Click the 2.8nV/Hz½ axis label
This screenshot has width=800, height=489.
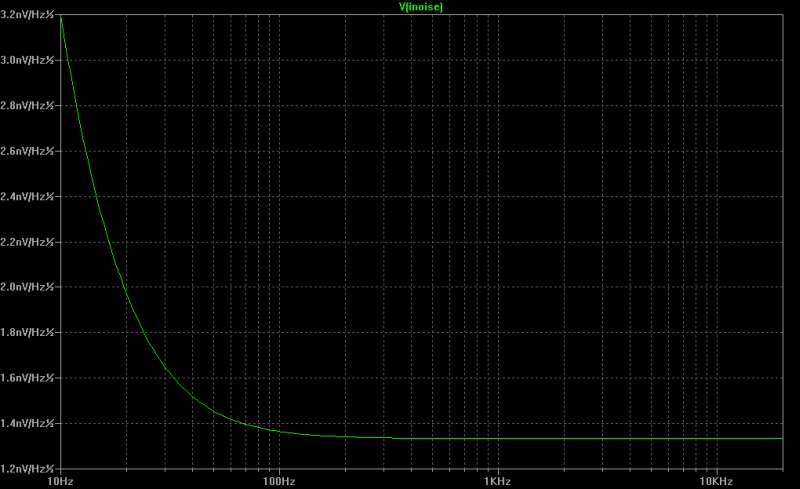27,106
